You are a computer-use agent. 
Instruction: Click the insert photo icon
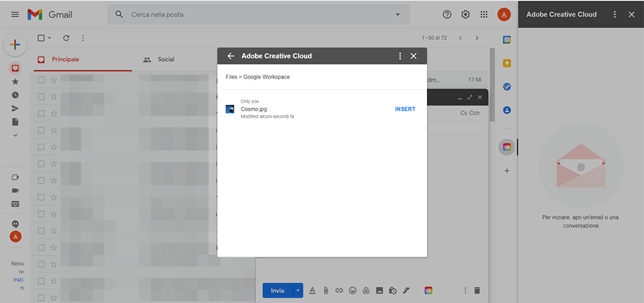379,291
